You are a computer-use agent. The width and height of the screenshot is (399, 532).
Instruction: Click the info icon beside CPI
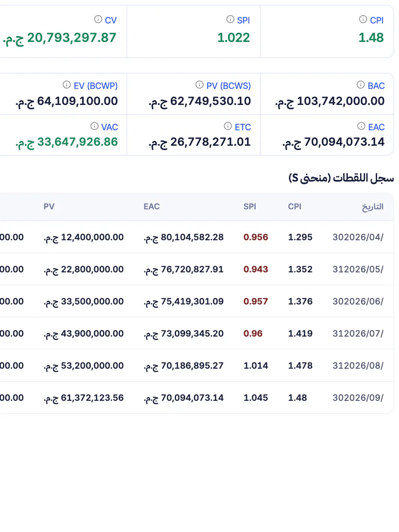363,19
